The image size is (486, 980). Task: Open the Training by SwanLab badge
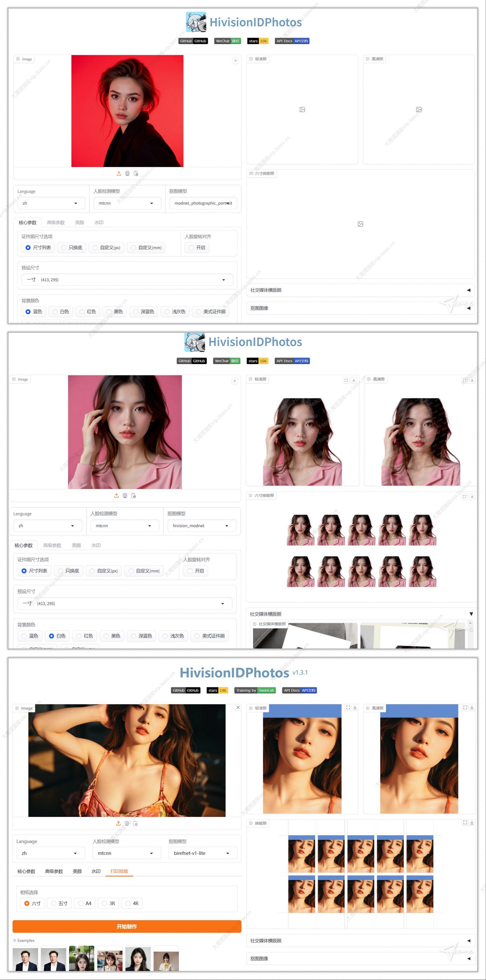(255, 690)
